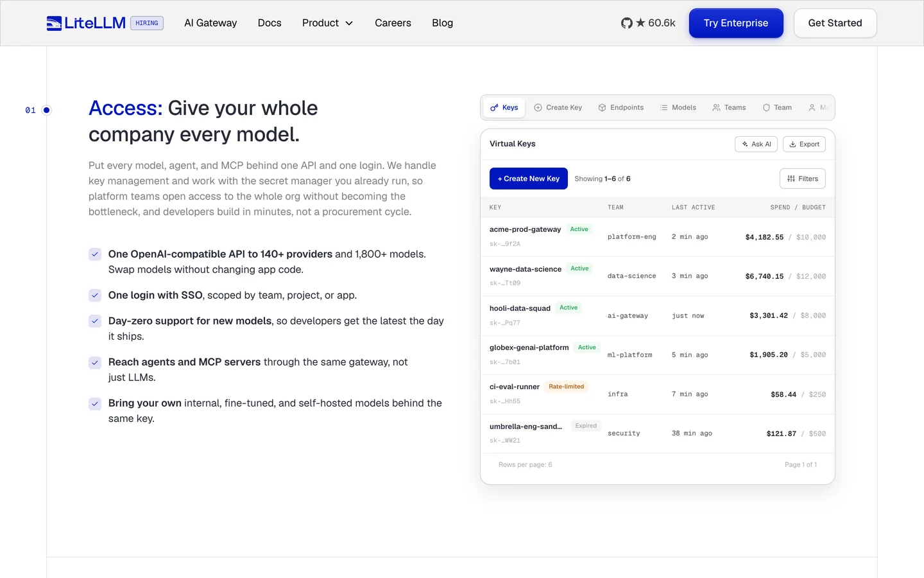Click the sparkle icon in Ask AI
Viewport: 924px width, 578px height.
tap(745, 144)
